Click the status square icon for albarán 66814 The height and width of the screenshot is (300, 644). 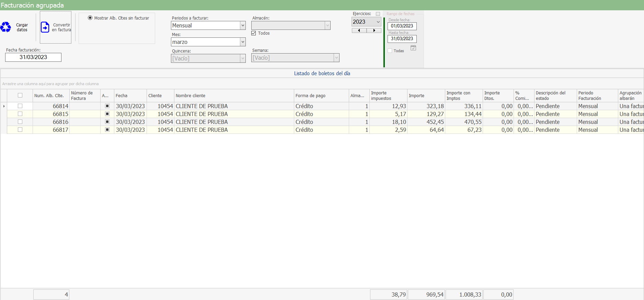coord(107,106)
